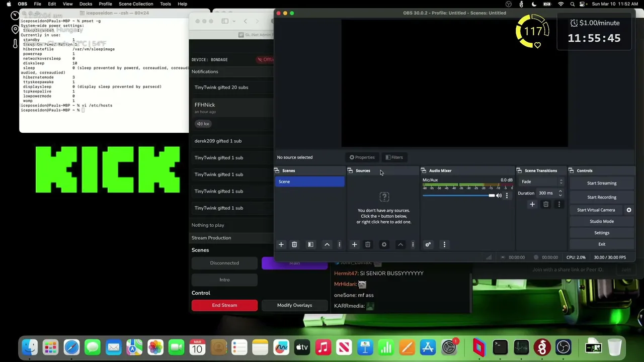
Task: Toggle Studio Mode
Action: pos(602,221)
